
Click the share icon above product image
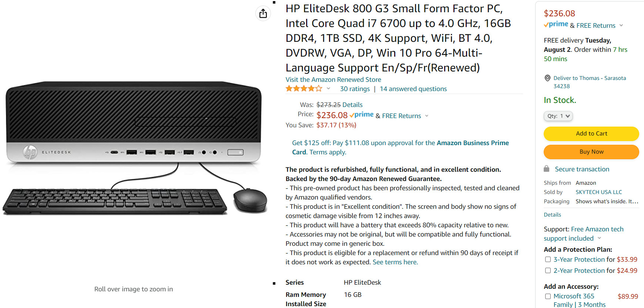point(263,14)
